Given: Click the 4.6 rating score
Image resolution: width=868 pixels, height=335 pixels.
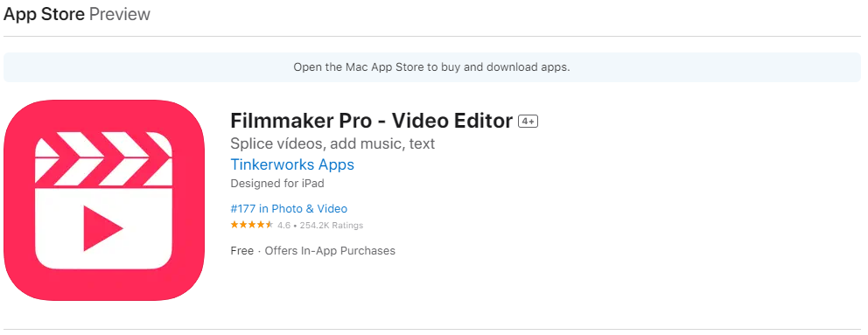Looking at the screenshot, I should [x=284, y=226].
